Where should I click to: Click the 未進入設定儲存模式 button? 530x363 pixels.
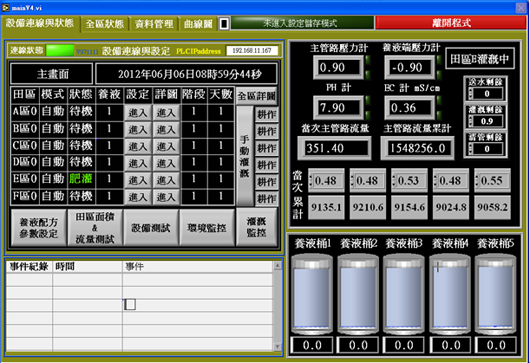pyautogui.click(x=302, y=23)
